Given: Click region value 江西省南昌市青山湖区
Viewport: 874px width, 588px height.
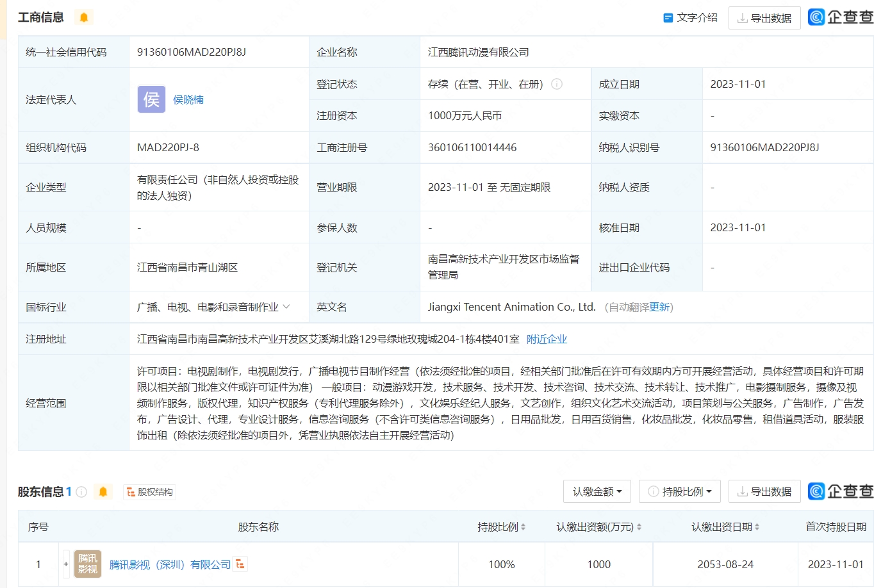Looking at the screenshot, I should click(188, 268).
